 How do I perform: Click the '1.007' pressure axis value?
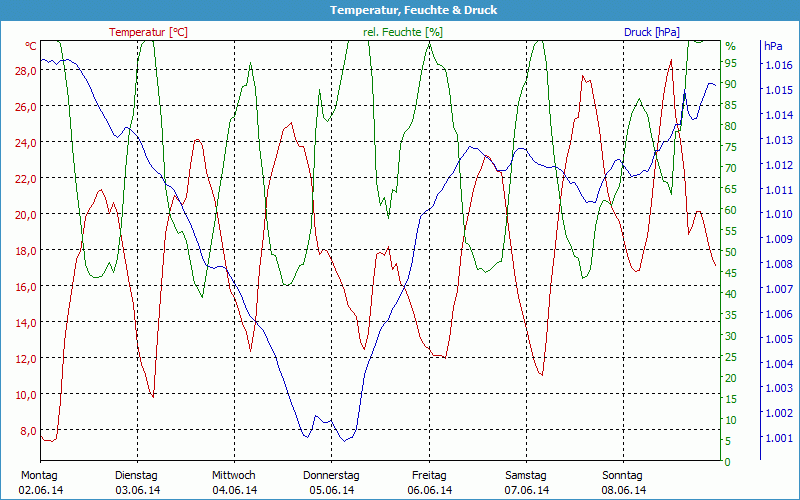(779, 289)
